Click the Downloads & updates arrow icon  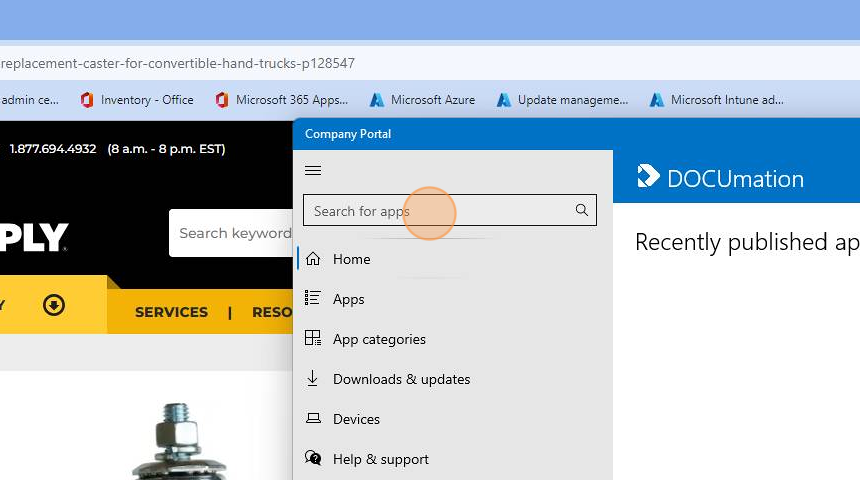pyautogui.click(x=312, y=378)
